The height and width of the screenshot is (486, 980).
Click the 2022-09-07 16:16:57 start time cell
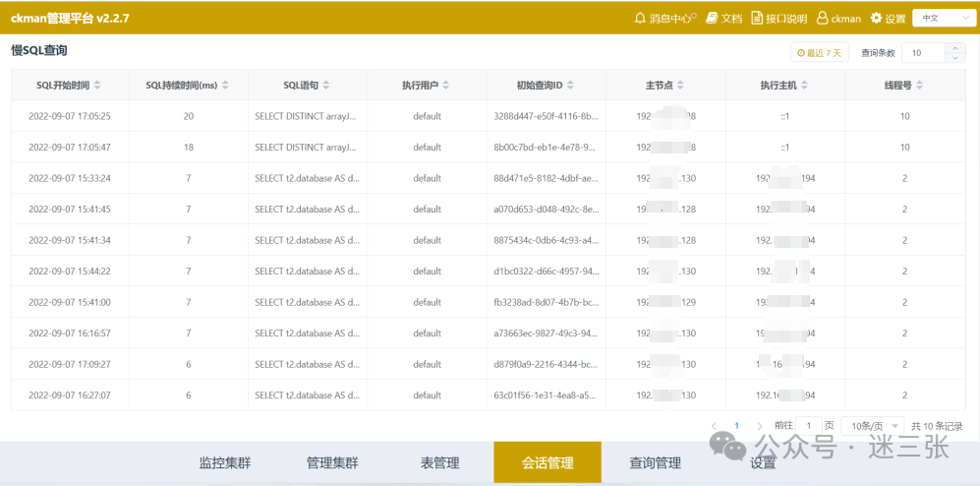click(x=70, y=334)
